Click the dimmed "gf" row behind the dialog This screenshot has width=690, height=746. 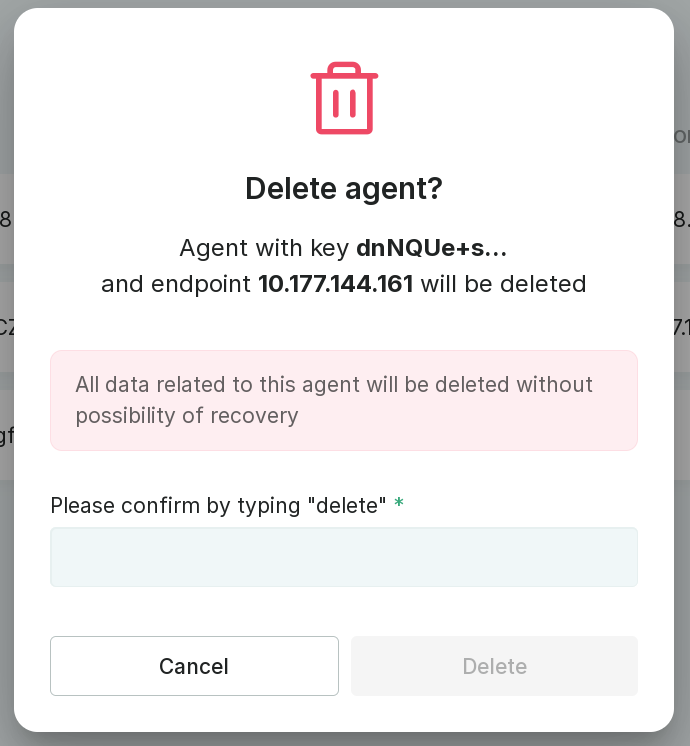6,436
